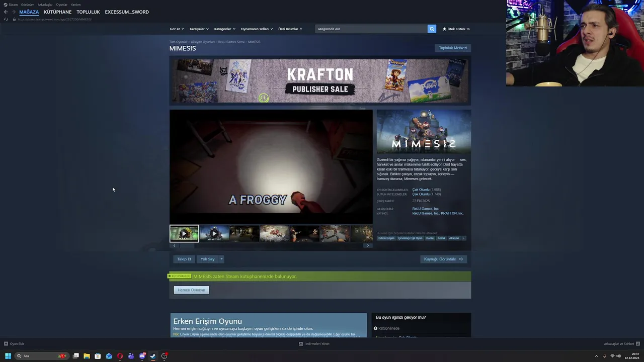Go back with the Steam back arrow
Screen dimensions: 644x362
6,12
